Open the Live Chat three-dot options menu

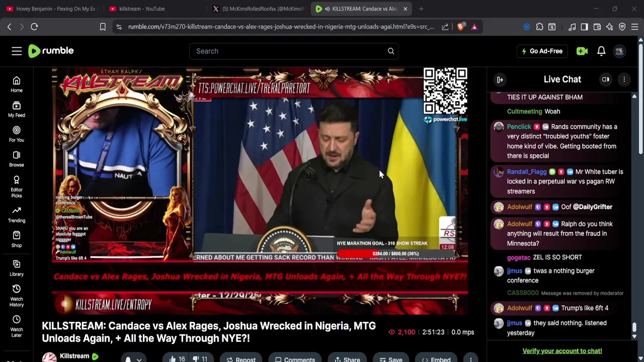coord(624,79)
